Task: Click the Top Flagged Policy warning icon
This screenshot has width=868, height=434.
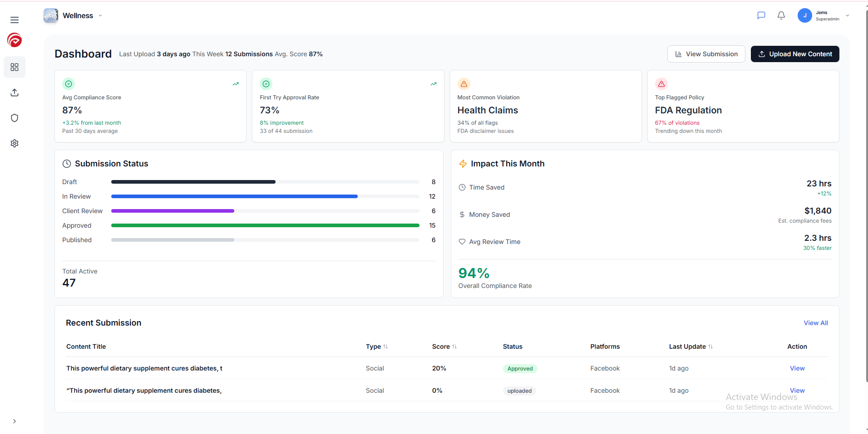Action: (x=661, y=84)
